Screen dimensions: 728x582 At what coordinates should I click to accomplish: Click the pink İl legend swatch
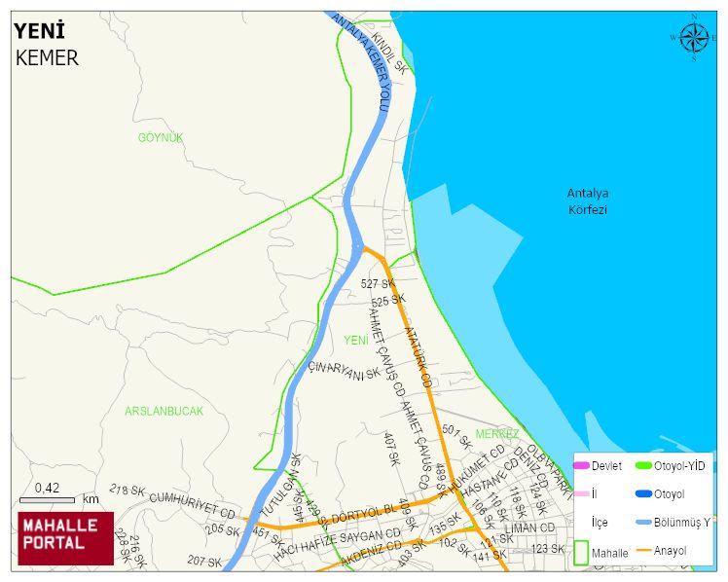(582, 493)
